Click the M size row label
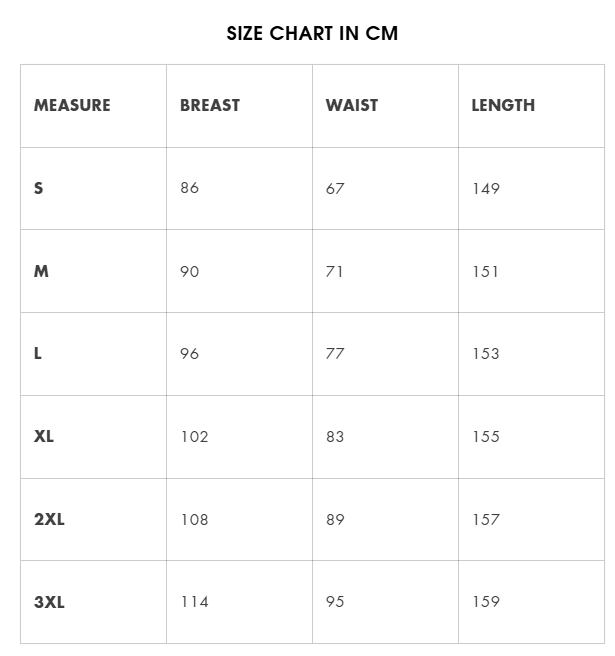 [41, 272]
